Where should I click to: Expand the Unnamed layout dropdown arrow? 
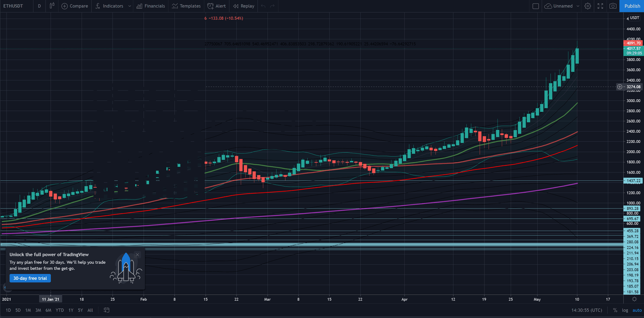click(x=578, y=6)
